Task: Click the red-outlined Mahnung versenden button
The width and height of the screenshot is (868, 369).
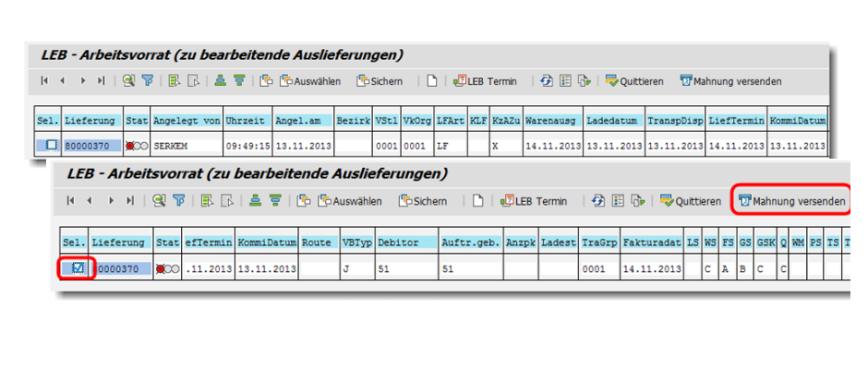Action: click(x=790, y=201)
